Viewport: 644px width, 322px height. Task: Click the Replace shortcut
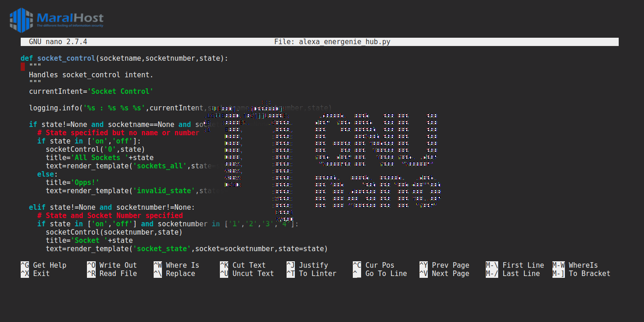[174, 274]
